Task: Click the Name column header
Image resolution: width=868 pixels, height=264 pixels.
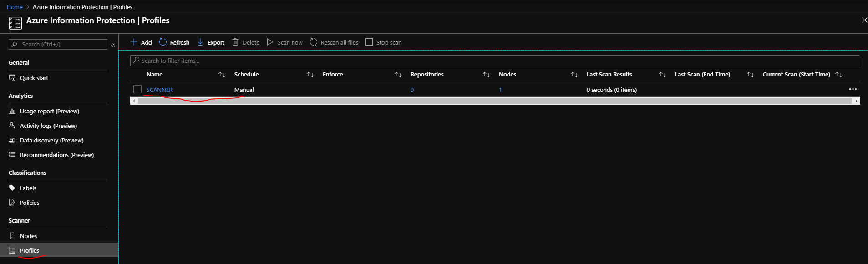Action: pos(155,74)
